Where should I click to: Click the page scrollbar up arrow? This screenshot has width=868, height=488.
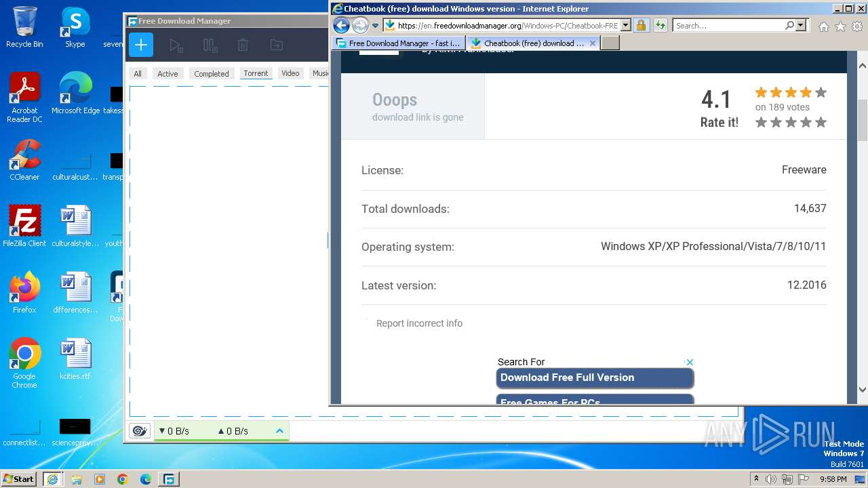point(862,66)
